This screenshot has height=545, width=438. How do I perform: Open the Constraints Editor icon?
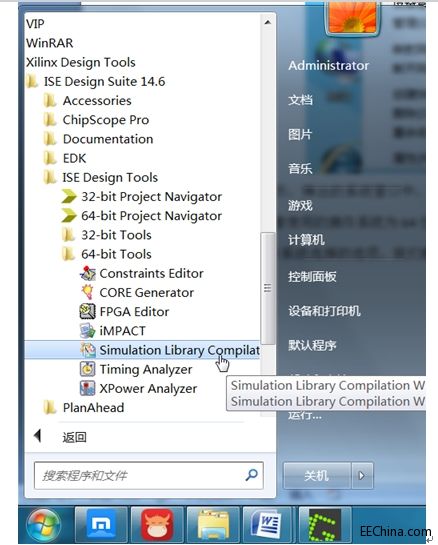click(88, 273)
